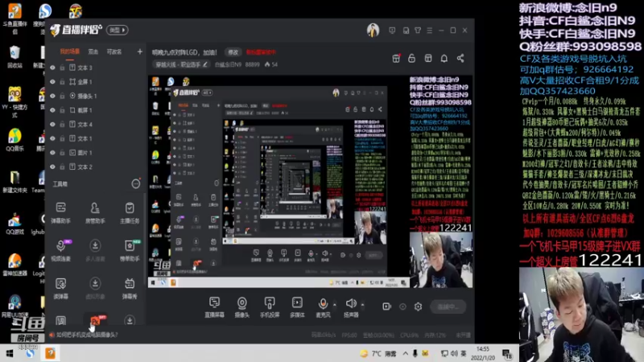Screen dimensions: 644x362
Task: Expand microphone options arrow
Action: (x=335, y=305)
